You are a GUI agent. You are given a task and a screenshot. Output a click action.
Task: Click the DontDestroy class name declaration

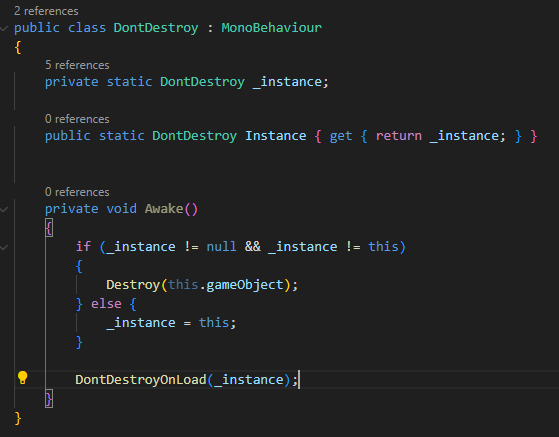(156, 27)
